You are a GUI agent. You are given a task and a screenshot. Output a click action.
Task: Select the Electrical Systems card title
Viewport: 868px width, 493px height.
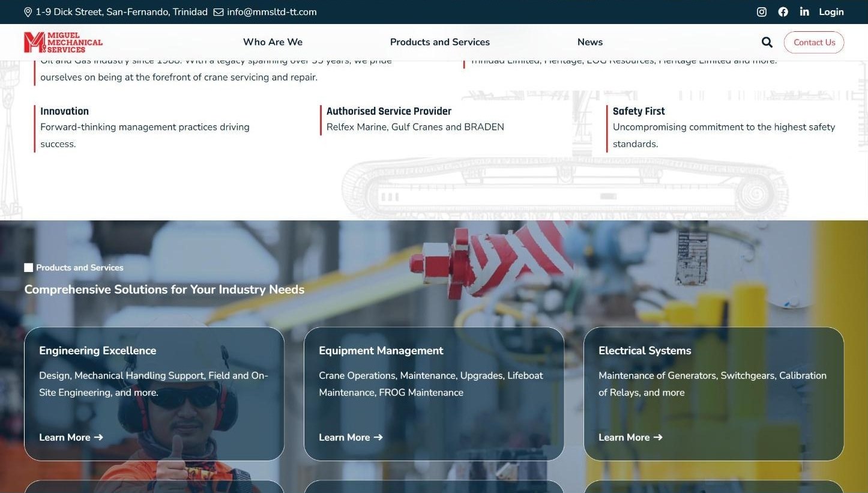645,351
